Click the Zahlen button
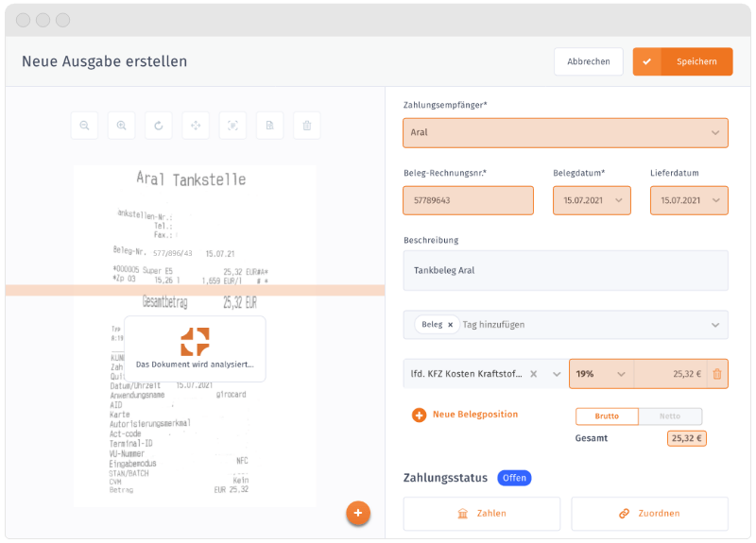Screen dimensions: 756x543 pos(482,514)
